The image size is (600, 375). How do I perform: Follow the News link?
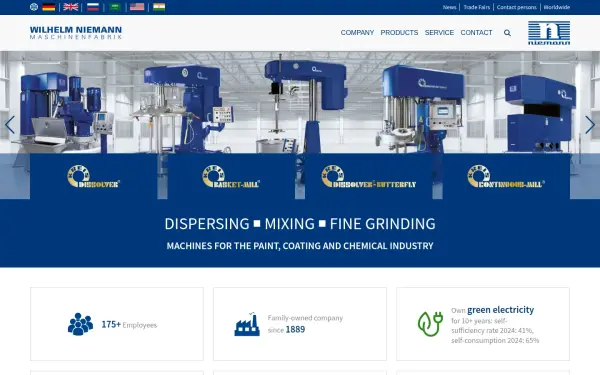tap(450, 7)
